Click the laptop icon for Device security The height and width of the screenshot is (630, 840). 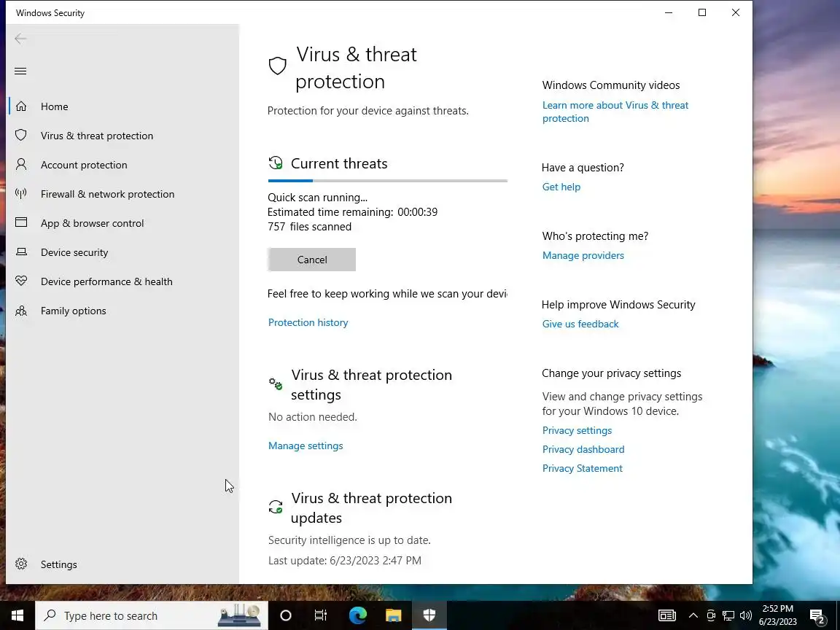(x=21, y=252)
